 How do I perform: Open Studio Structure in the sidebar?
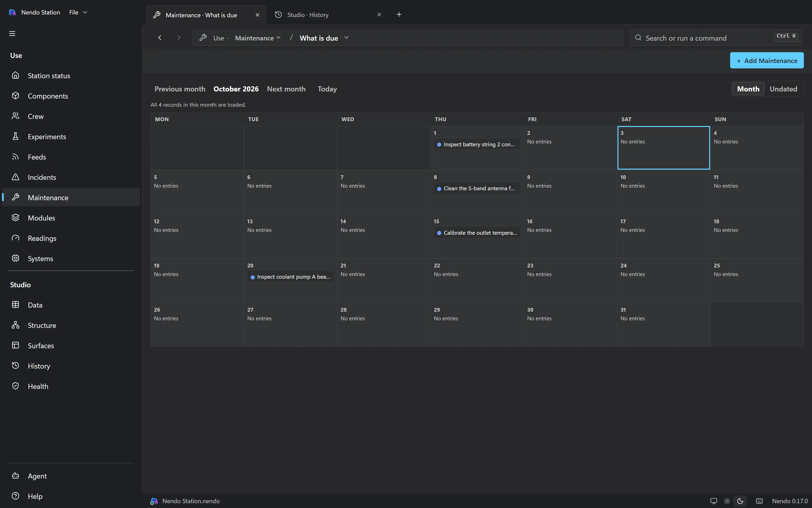[x=71, y=325]
